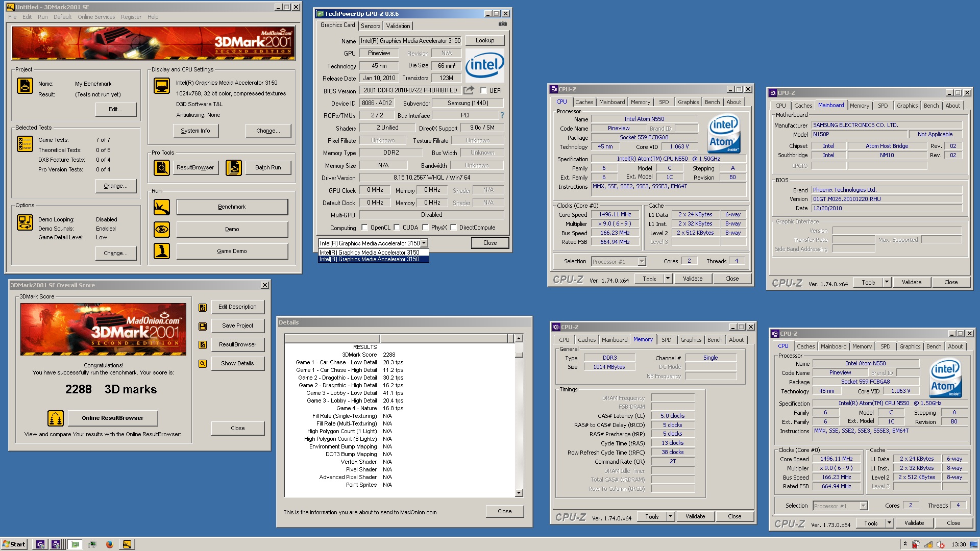Click the Edit Description icon in score window
The image size is (980, 551).
coord(203,307)
